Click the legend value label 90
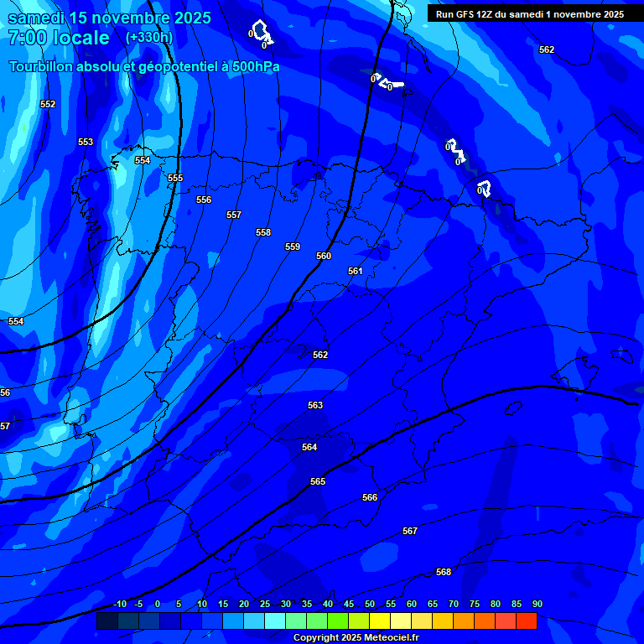The width and height of the screenshot is (644, 644). coord(537,605)
